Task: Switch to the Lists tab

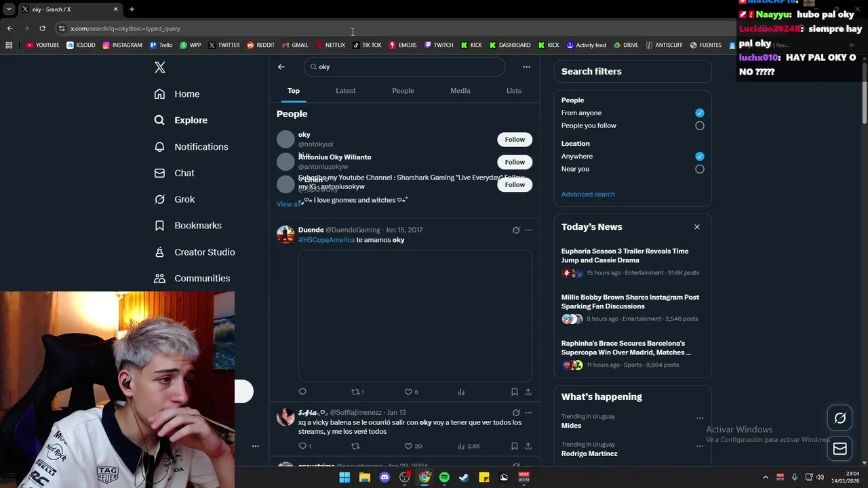Action: 514,91
